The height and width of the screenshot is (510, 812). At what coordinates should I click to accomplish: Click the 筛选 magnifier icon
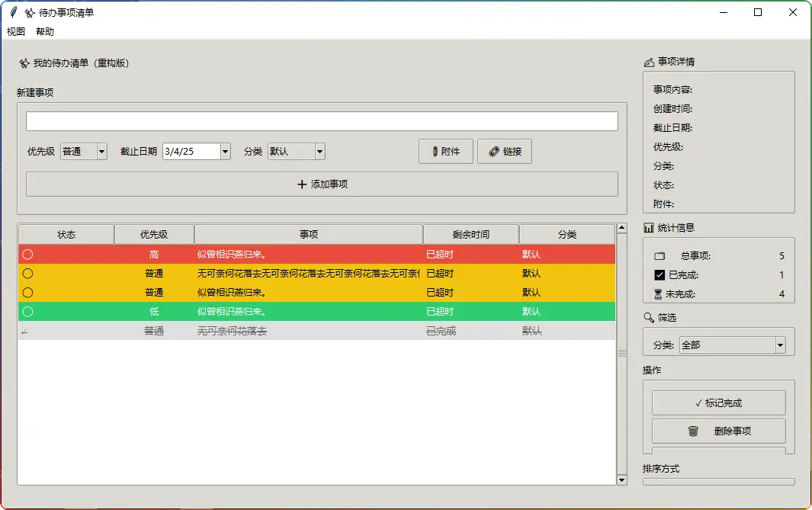(649, 317)
